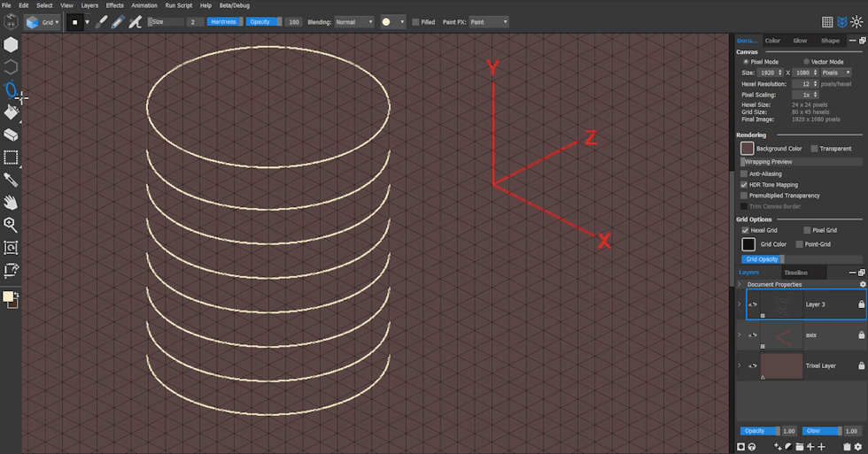This screenshot has height=454, width=868.
Task: Click the sun lighting icon at top right
Action: [x=857, y=22]
